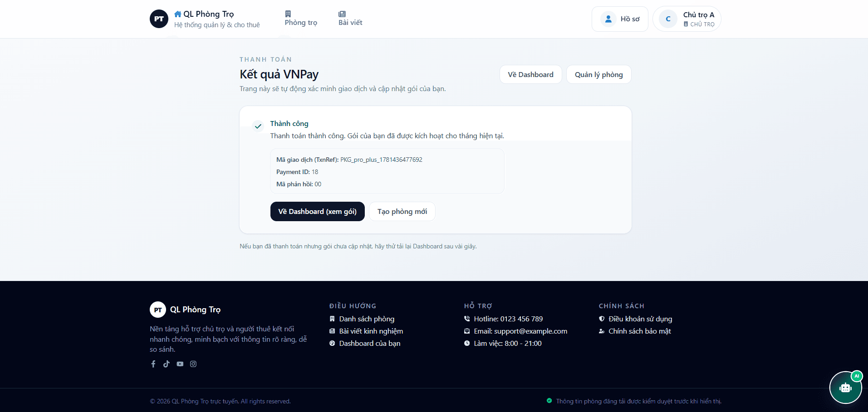Click the clock icon beside Làm việc

tap(467, 344)
